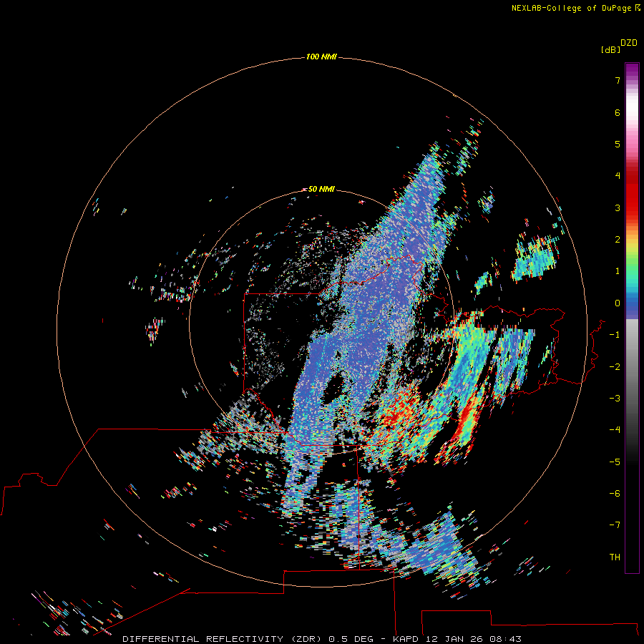Click the -5 value on color scale
644x644 pixels.
point(615,462)
